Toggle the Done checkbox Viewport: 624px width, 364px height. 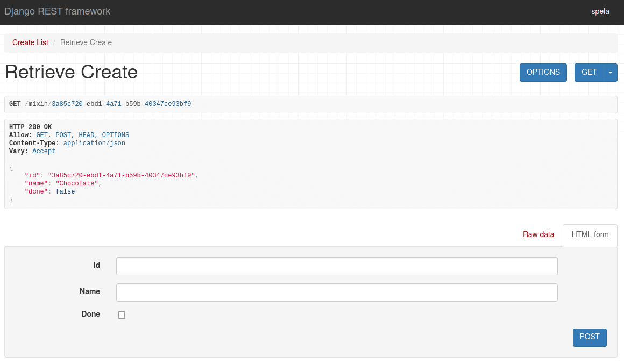pos(122,315)
